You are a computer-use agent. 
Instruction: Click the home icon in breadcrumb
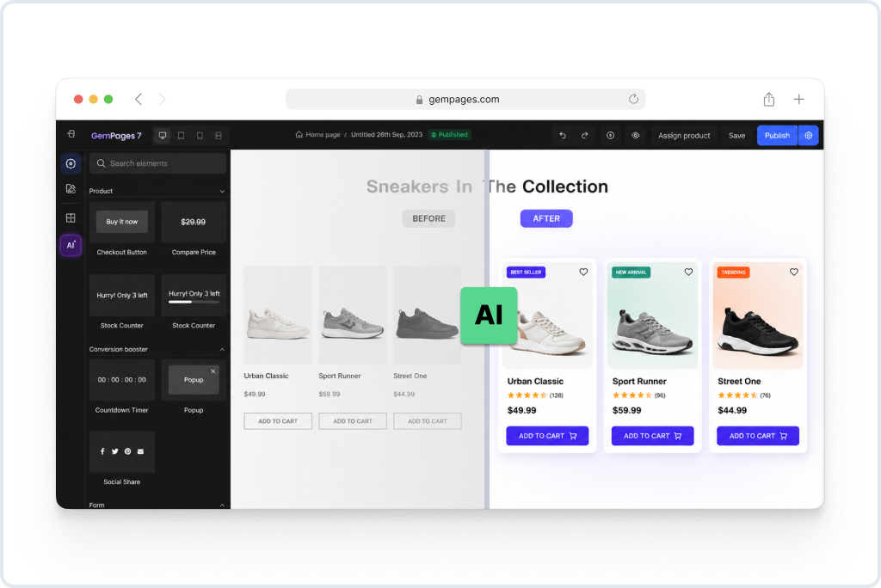(x=299, y=135)
